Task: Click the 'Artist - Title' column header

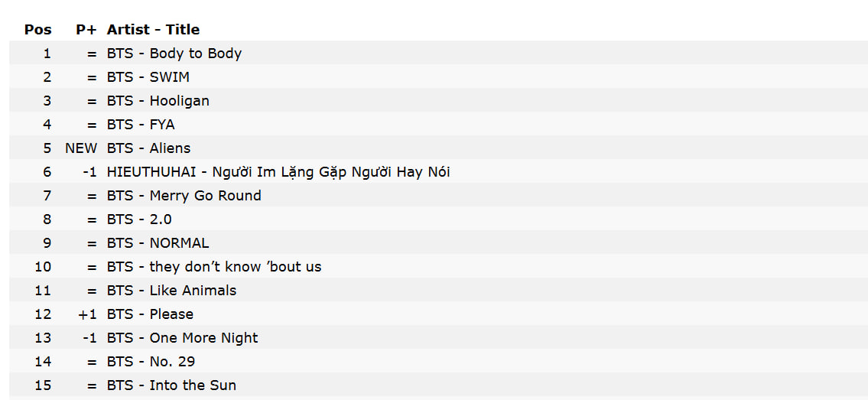Action: coord(153,30)
